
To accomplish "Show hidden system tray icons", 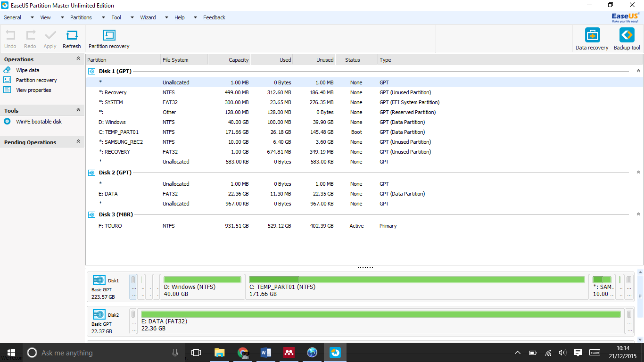I will 518,353.
